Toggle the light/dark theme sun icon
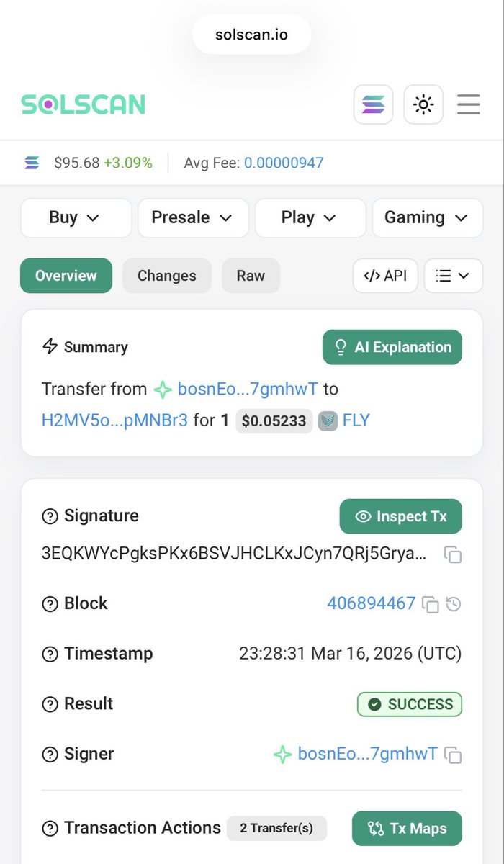This screenshot has width=504, height=864. [423, 105]
